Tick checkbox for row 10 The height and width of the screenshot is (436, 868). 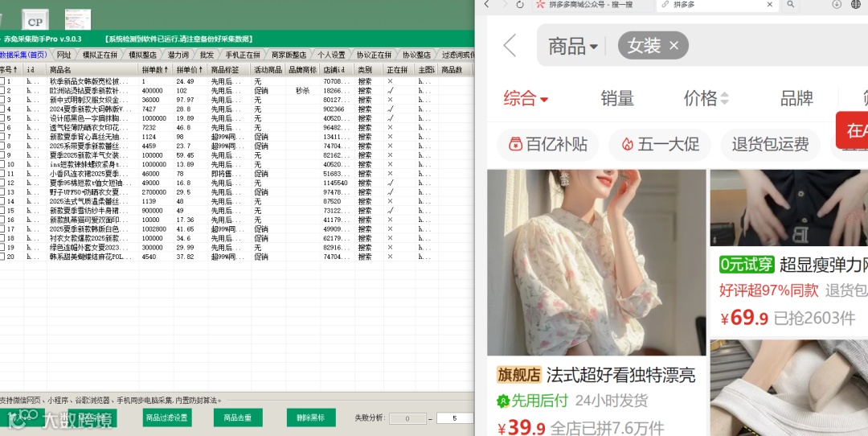(2, 165)
